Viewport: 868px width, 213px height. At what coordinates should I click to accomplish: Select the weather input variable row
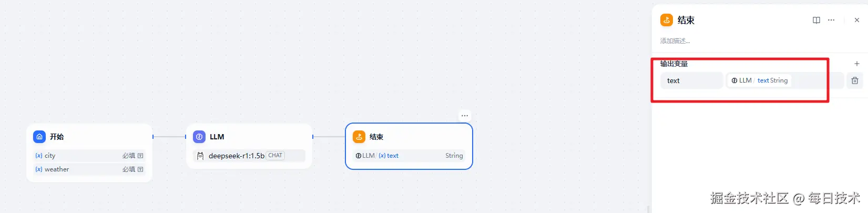tap(89, 169)
